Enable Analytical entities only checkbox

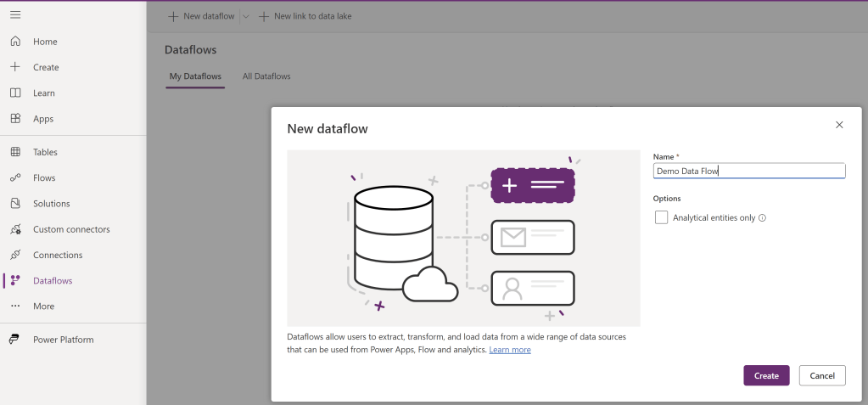[662, 218]
